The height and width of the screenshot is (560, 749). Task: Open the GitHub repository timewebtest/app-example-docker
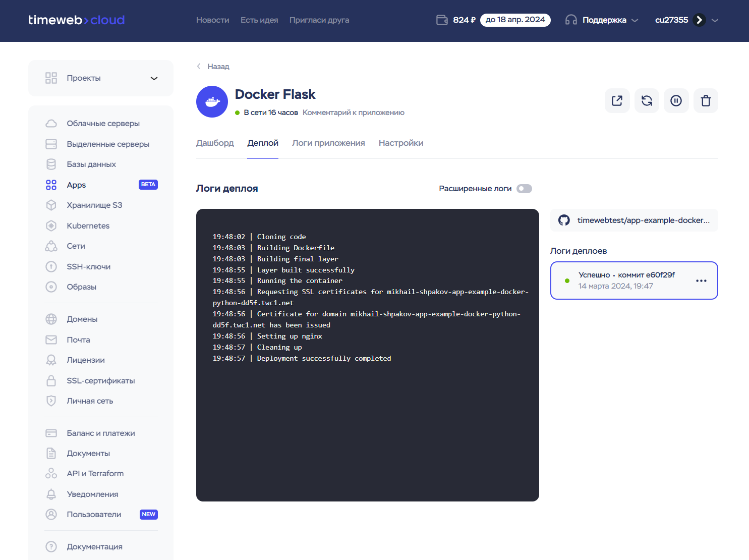[634, 220]
